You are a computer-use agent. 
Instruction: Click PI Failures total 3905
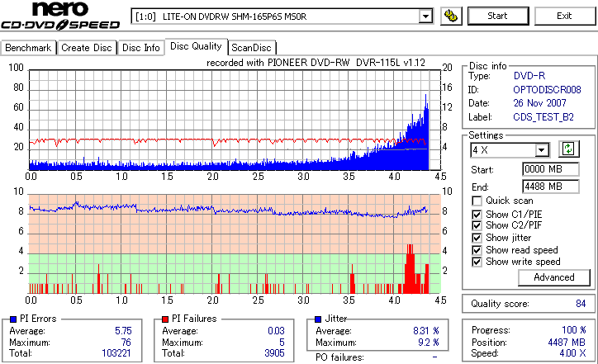[274, 353]
